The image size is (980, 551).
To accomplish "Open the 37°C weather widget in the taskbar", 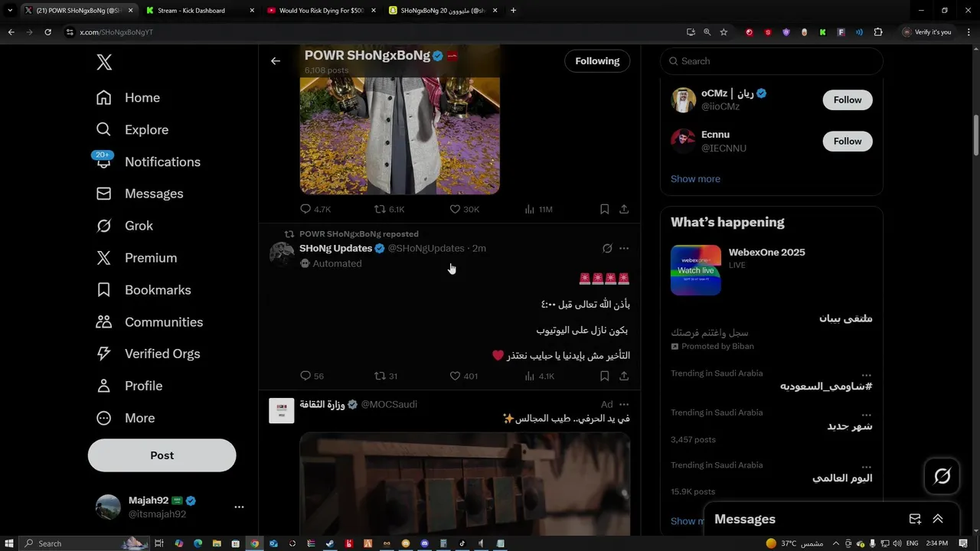I will click(794, 543).
